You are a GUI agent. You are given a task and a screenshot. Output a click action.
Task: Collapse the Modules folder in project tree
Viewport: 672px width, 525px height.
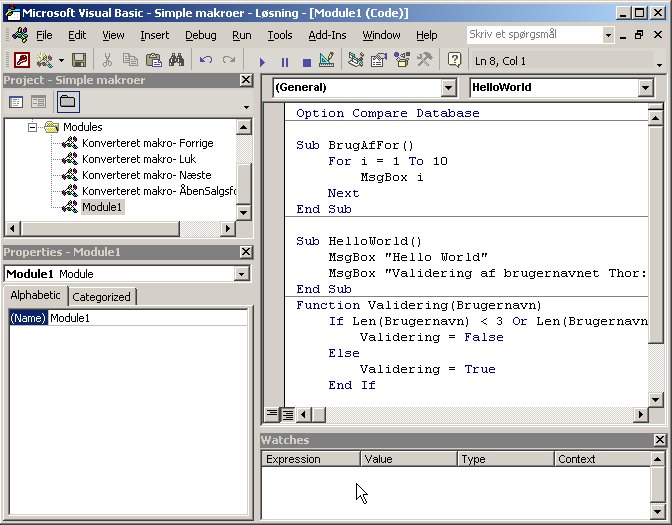click(33, 128)
